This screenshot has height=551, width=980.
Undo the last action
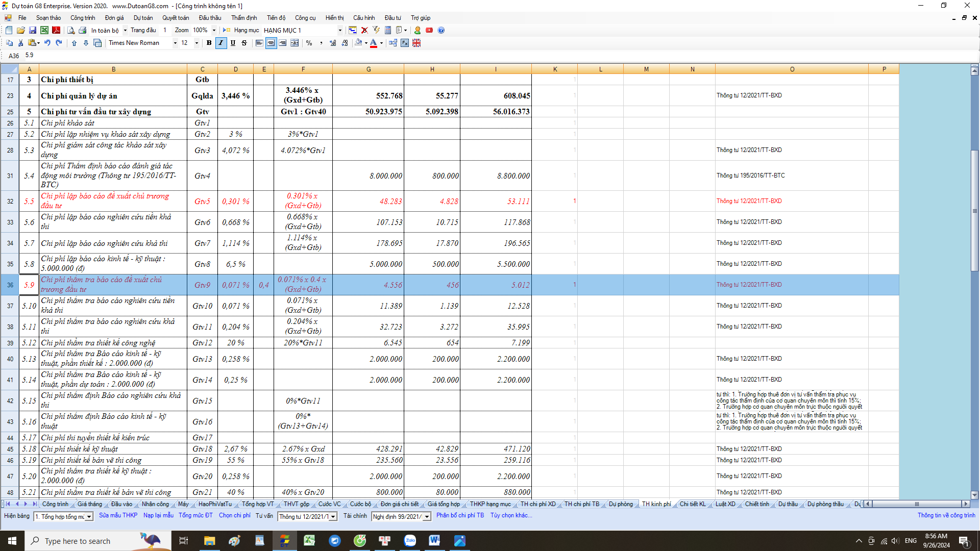(47, 43)
